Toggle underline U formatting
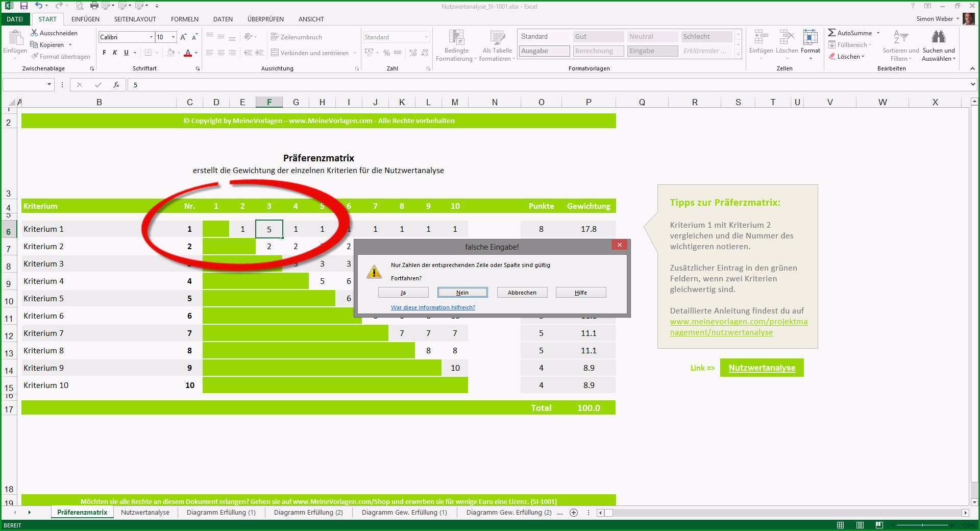Screen dimensions: 980x531 (126, 53)
